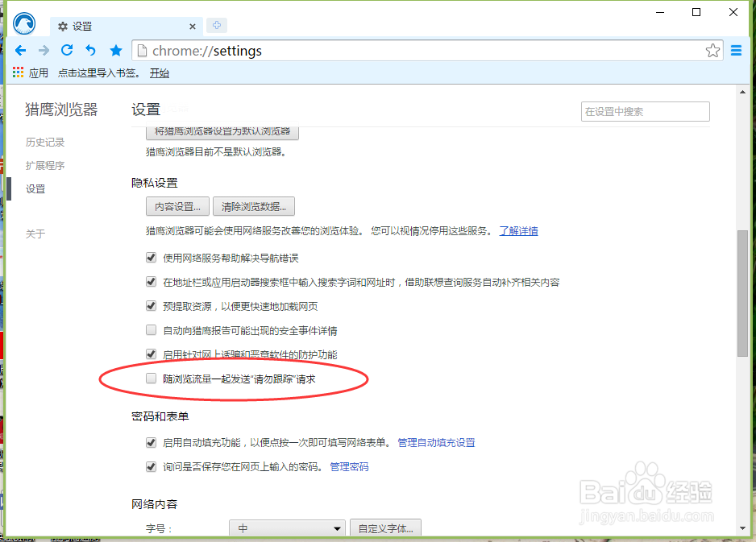
Task: Open 扩展程序 in the sidebar
Action: [45, 166]
